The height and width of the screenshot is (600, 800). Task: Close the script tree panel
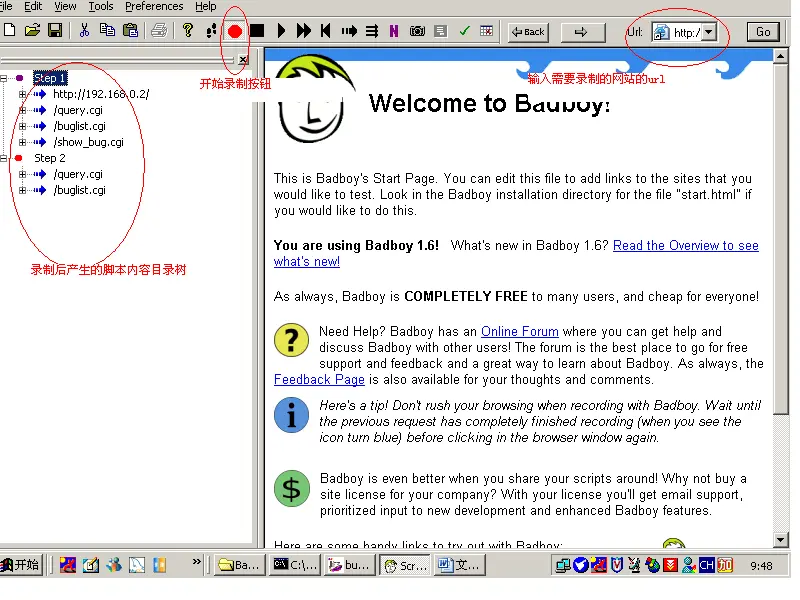pyautogui.click(x=243, y=60)
